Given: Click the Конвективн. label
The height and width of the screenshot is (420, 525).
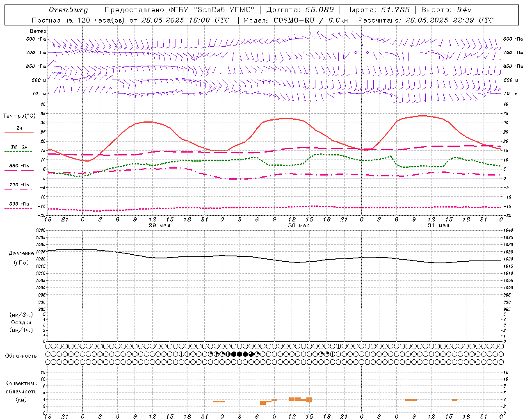Looking at the screenshot, I should coord(21,383).
